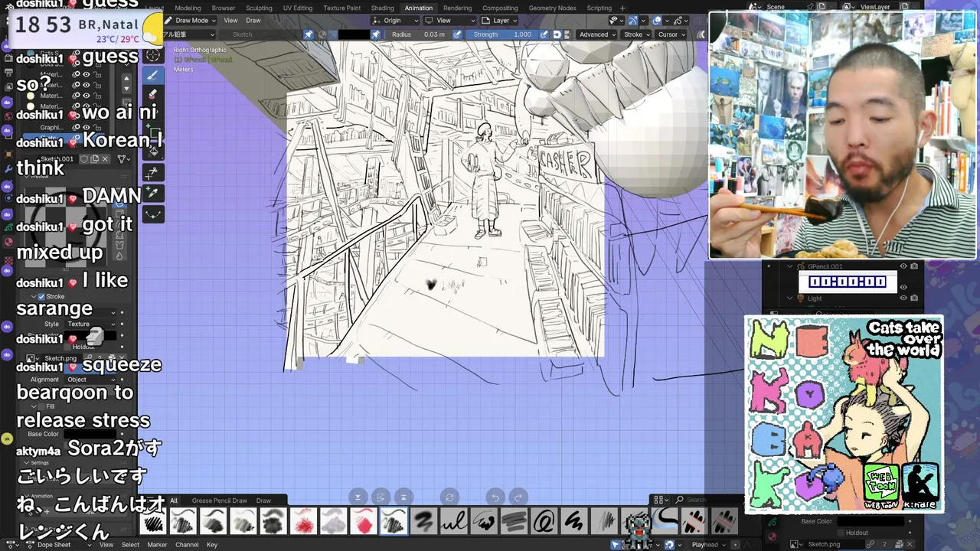The image size is (980, 551).
Task: Click the pin icon before the black color field
Action: point(309,34)
